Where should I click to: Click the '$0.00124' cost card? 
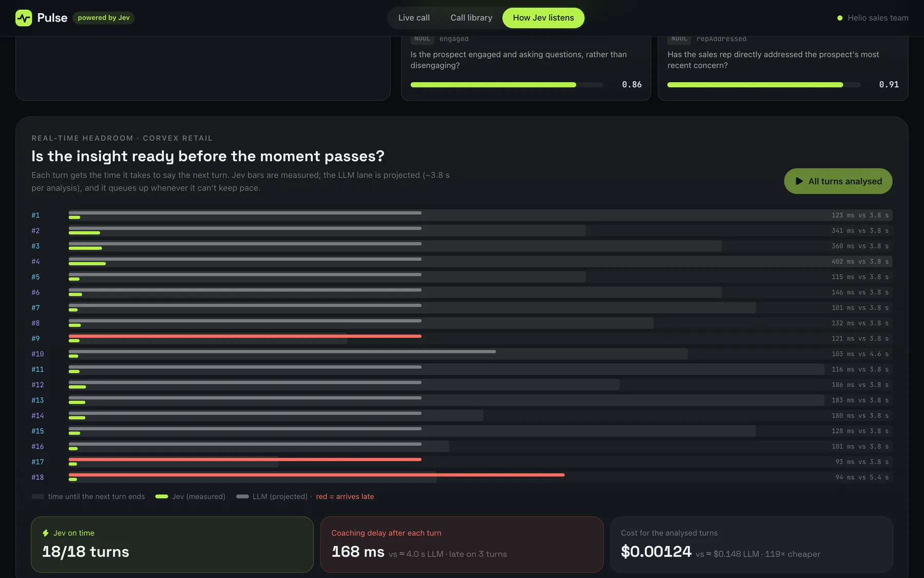tap(751, 545)
